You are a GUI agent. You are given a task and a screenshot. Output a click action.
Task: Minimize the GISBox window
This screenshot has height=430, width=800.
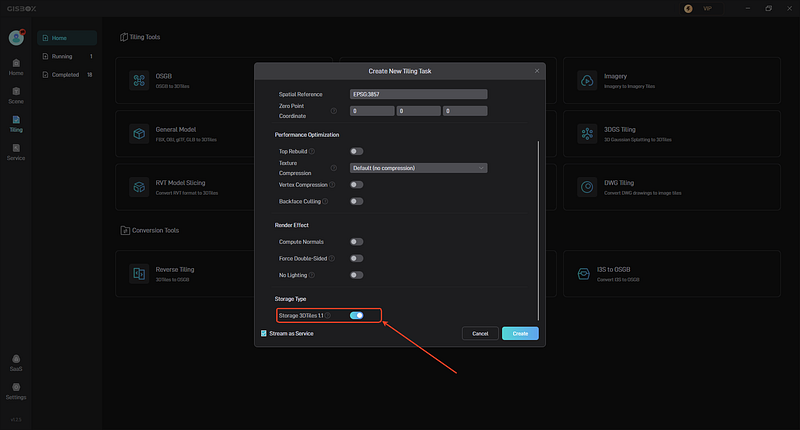(747, 9)
